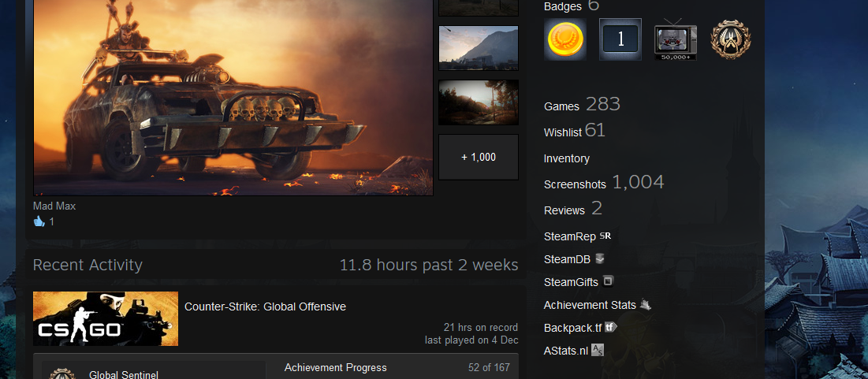This screenshot has height=379, width=868.
Task: Open the bronze laurel wreath badge
Action: click(730, 39)
